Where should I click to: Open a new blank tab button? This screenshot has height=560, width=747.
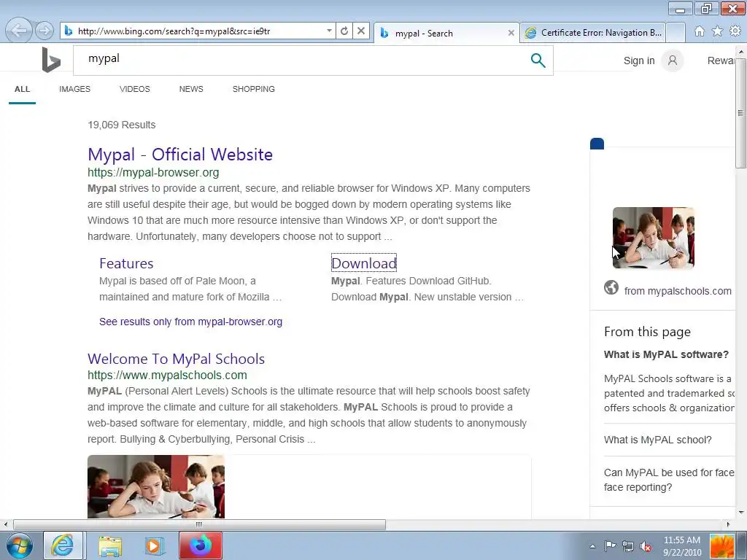[x=675, y=33]
